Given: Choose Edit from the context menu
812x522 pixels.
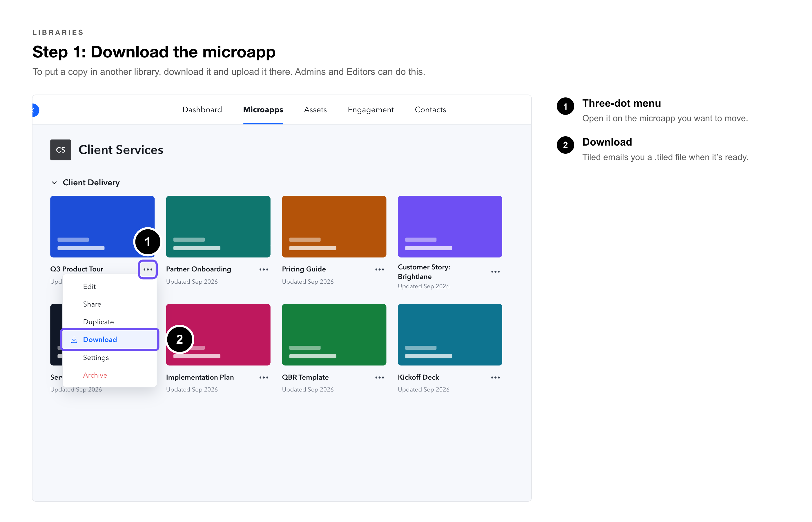Looking at the screenshot, I should coord(109,287).
